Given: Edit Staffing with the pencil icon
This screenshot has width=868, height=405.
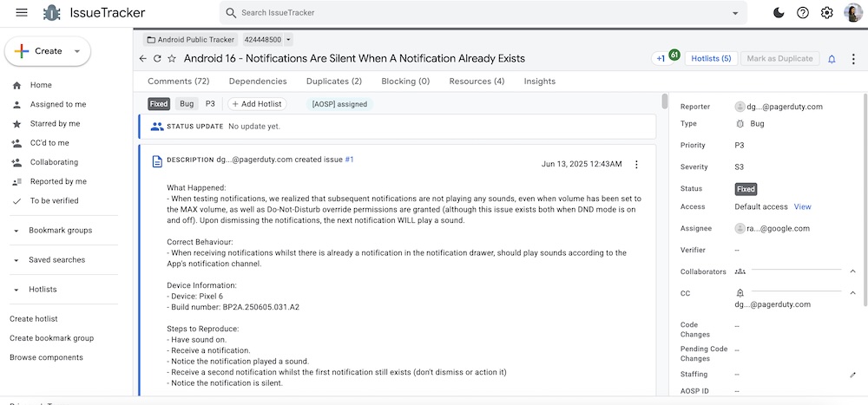Looking at the screenshot, I should (852, 375).
